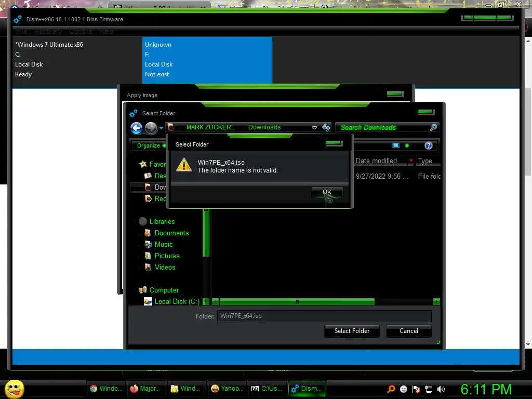Viewport: 532px width, 399px height.
Task: Click the Downloads breadcrumb segment
Action: tap(264, 127)
